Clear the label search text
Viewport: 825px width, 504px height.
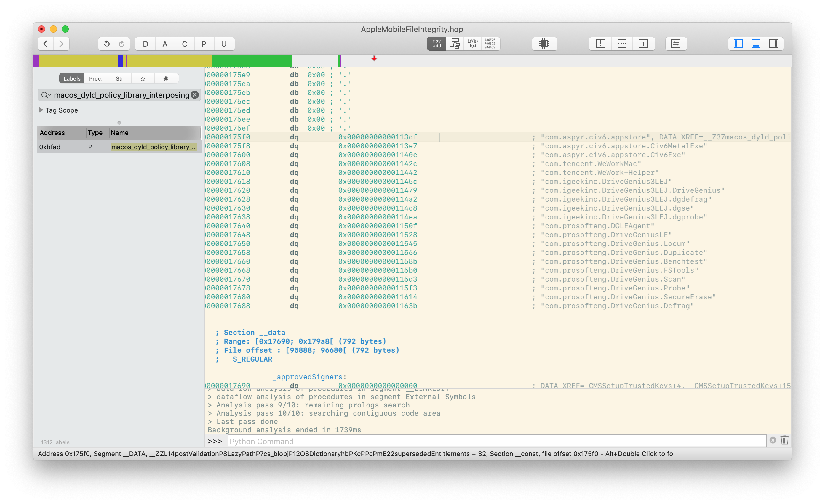tap(194, 95)
